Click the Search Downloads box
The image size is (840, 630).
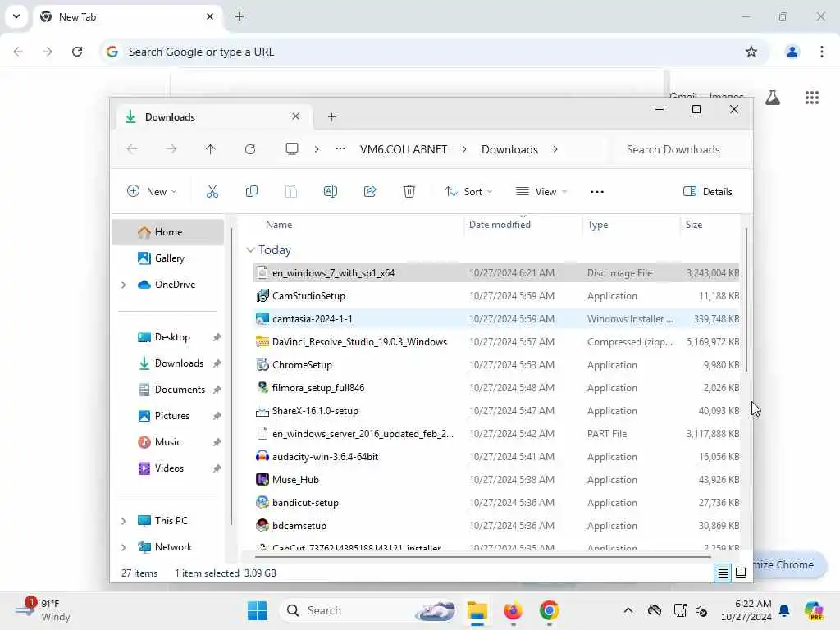[x=680, y=149]
